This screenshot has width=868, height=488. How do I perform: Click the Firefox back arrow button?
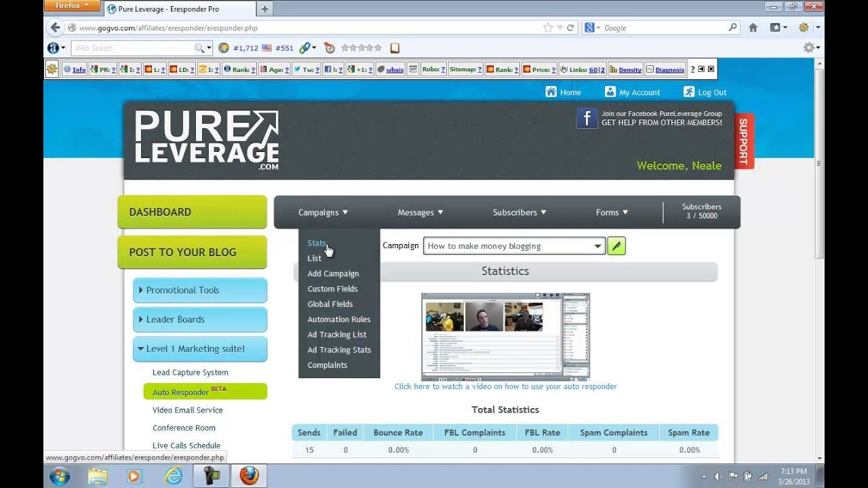point(56,28)
